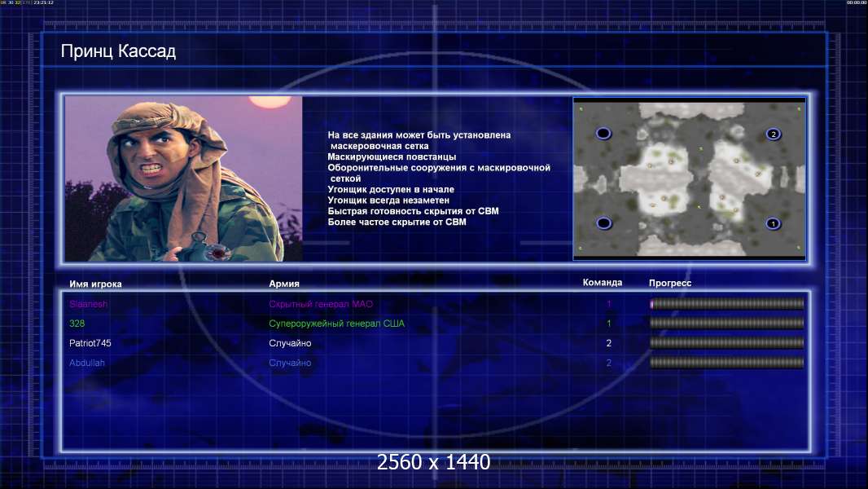Select the unnumbered start marker in minimap's upper-left
Viewport: 868px width, 489px height.
[x=603, y=134]
